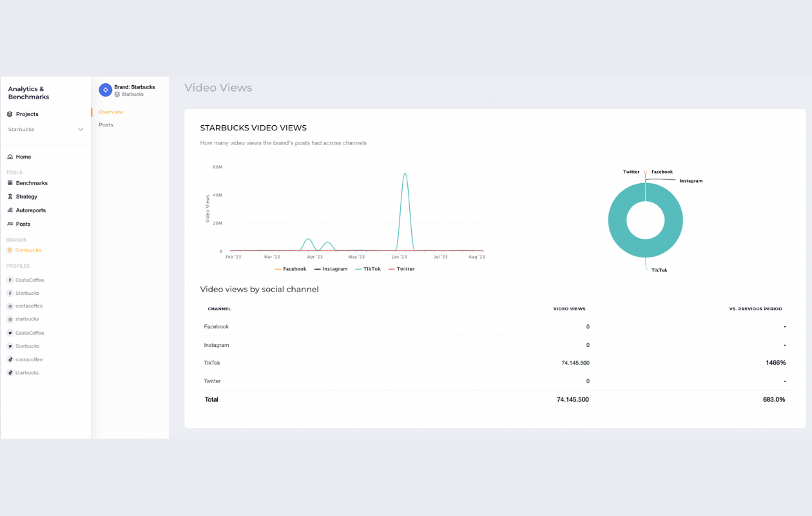
Task: Click the VS. PREVIOUS PERIOD column header
Action: click(756, 309)
